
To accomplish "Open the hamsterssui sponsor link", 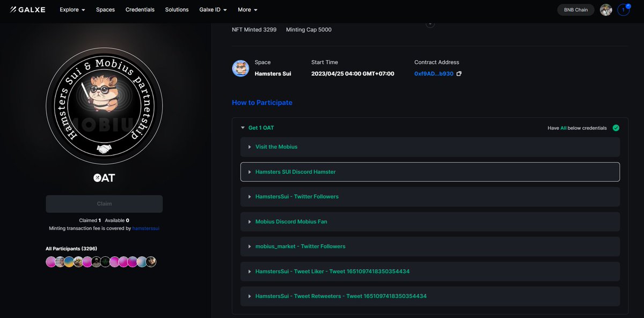I will (146, 228).
